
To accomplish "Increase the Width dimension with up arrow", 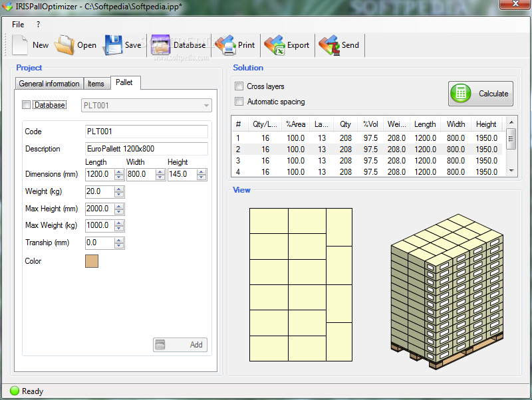I will 160,172.
